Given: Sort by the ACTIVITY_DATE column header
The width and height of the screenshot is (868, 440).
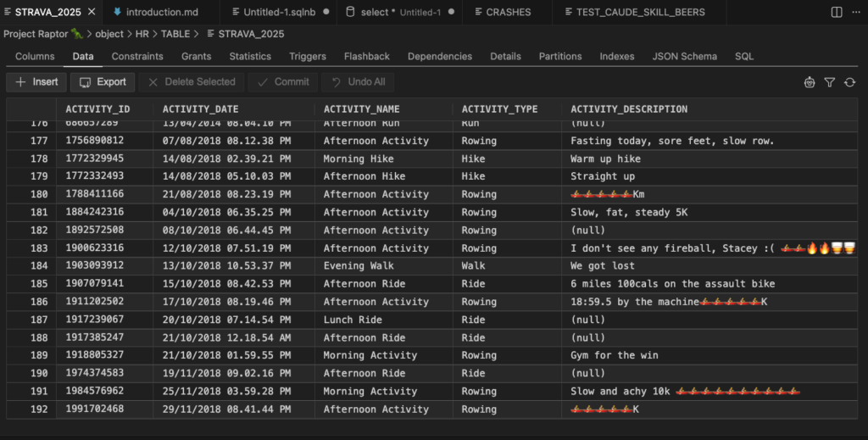Looking at the screenshot, I should (201, 109).
